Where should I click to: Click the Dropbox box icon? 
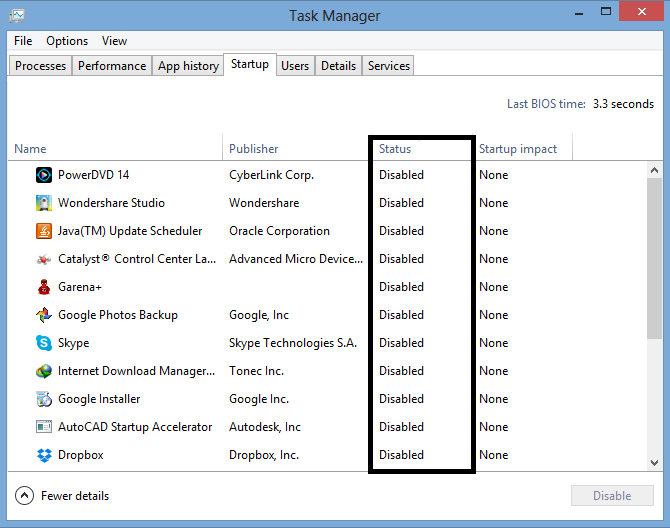[x=44, y=455]
